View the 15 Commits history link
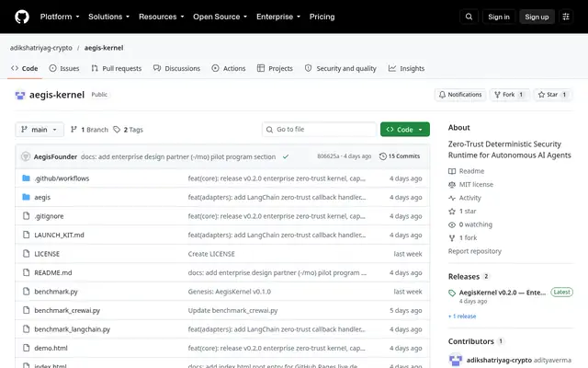This screenshot has width=588, height=368. pyautogui.click(x=400, y=156)
